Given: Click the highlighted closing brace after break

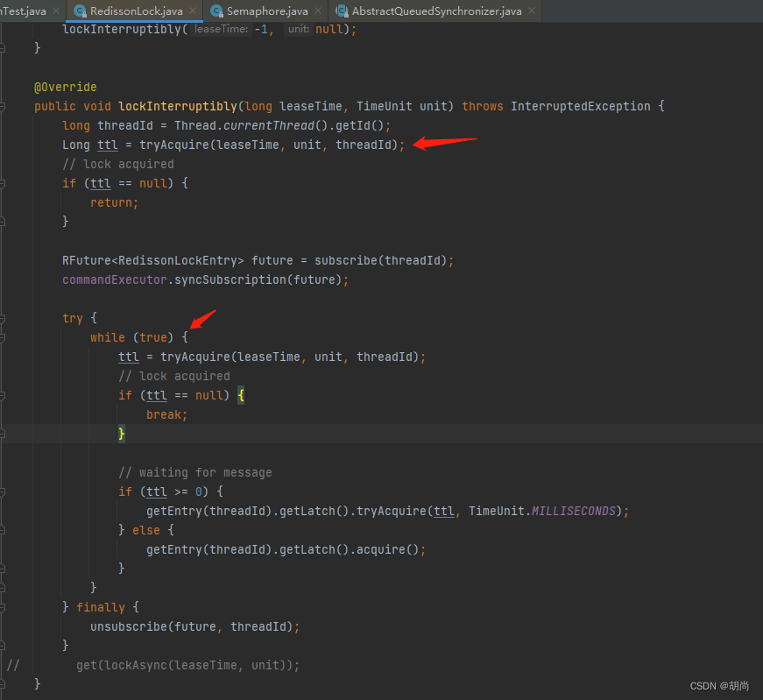Looking at the screenshot, I should pos(122,434).
